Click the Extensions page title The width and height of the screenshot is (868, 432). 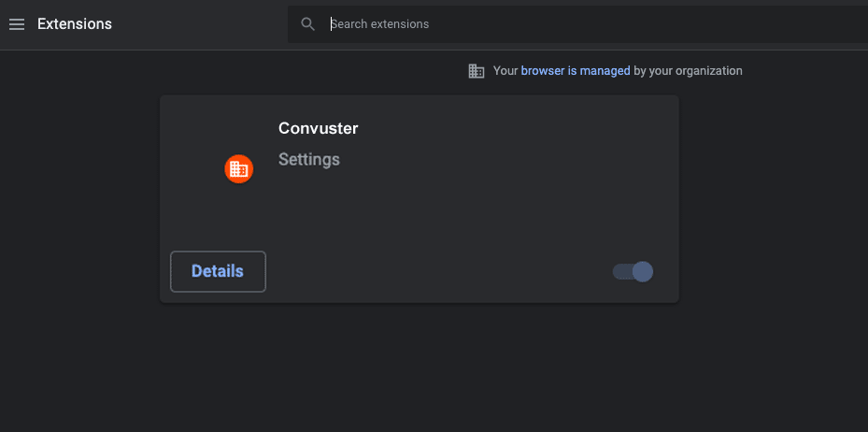tap(75, 24)
